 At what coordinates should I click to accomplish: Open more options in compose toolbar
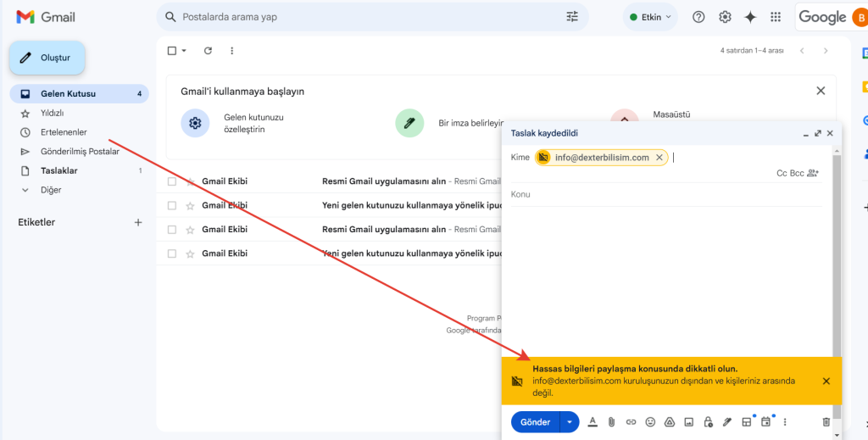[x=784, y=422]
